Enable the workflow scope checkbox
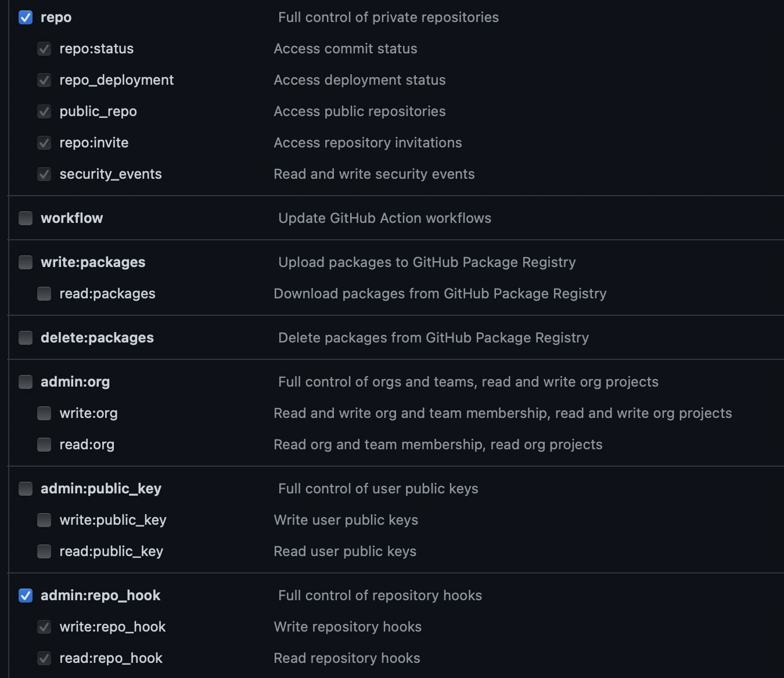Screen dimensions: 784x678 click(x=26, y=218)
